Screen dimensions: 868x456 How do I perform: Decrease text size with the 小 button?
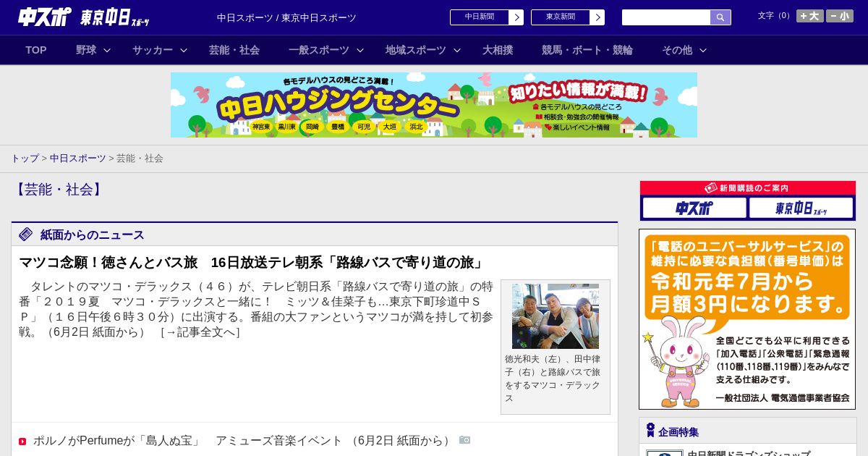tap(840, 16)
